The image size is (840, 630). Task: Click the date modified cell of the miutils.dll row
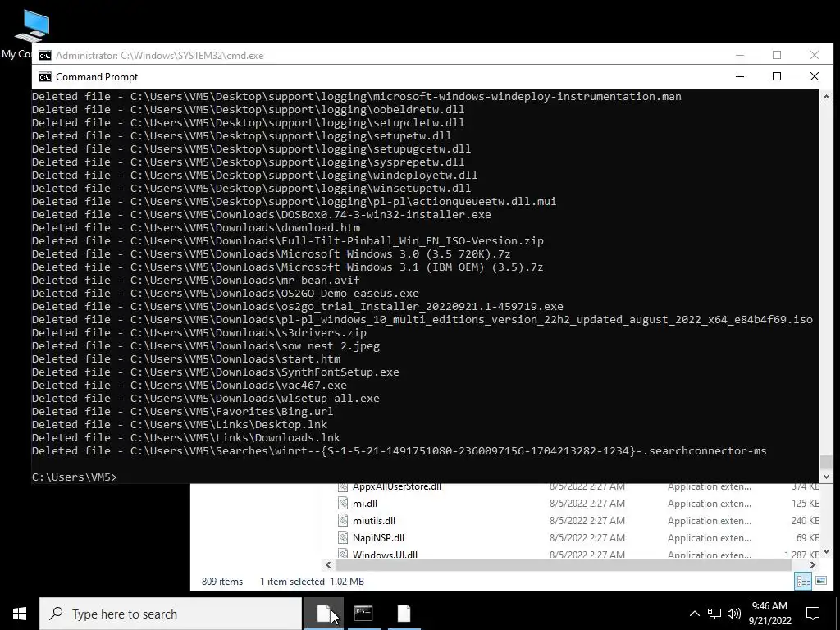click(587, 521)
